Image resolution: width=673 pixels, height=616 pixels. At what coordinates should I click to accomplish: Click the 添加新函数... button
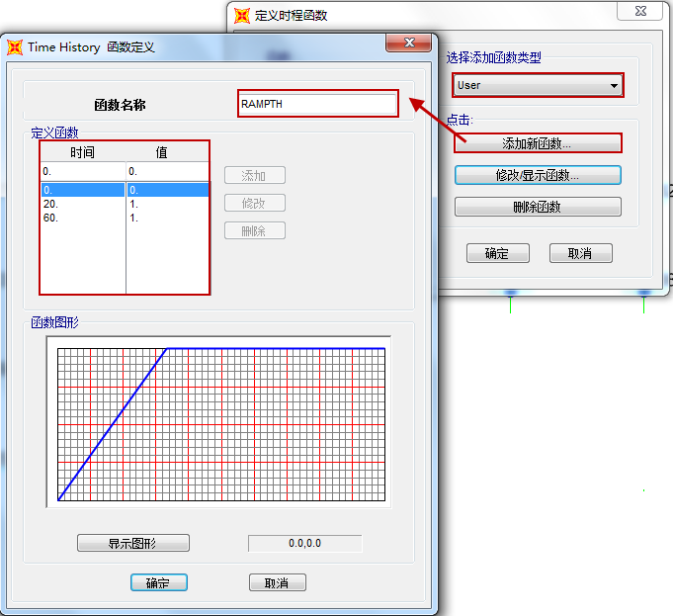(x=538, y=143)
